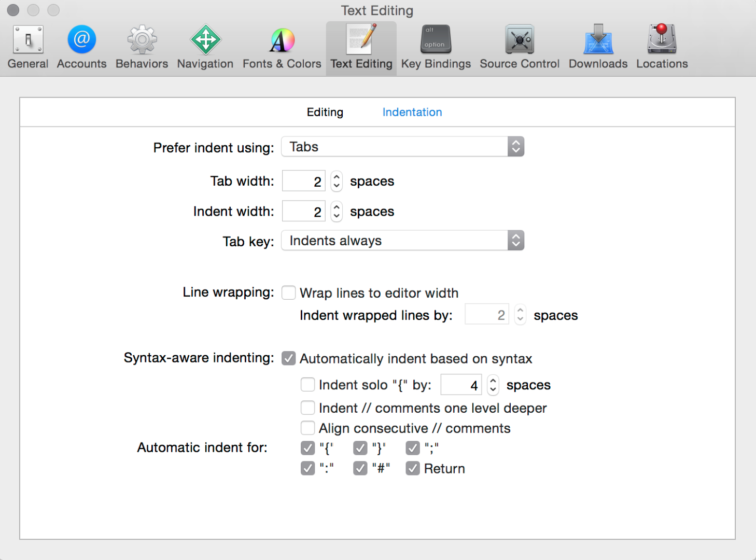Click the Downloads toolbar label
This screenshot has width=756, height=560.
(598, 64)
